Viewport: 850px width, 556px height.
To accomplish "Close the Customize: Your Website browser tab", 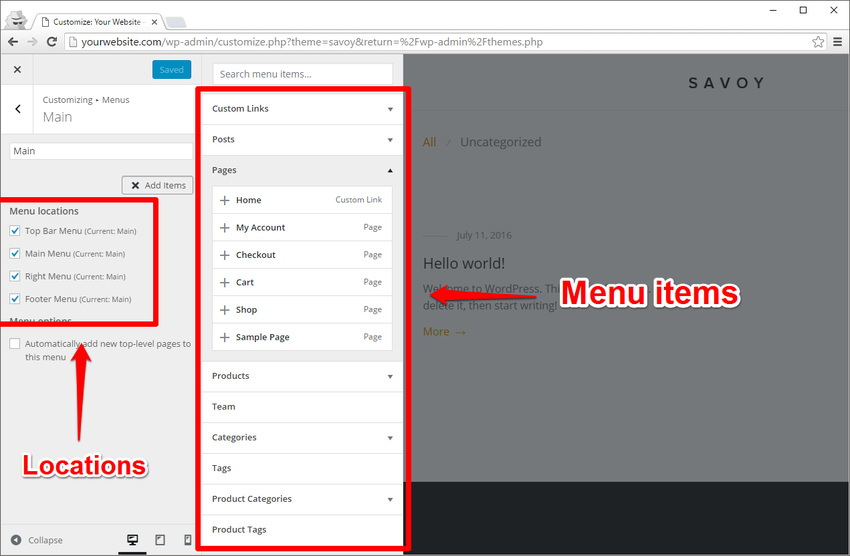I will click(x=154, y=22).
